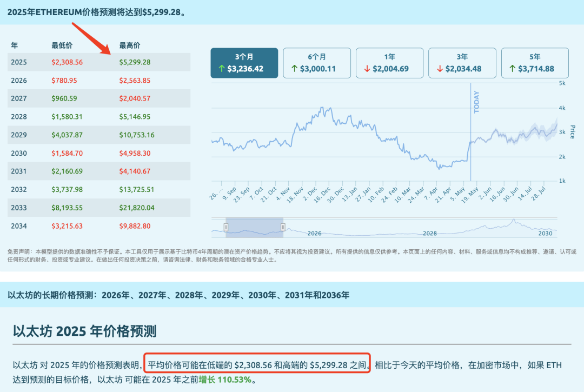Click 2030 low price $1,584.70
584x392 pixels.
tap(67, 154)
